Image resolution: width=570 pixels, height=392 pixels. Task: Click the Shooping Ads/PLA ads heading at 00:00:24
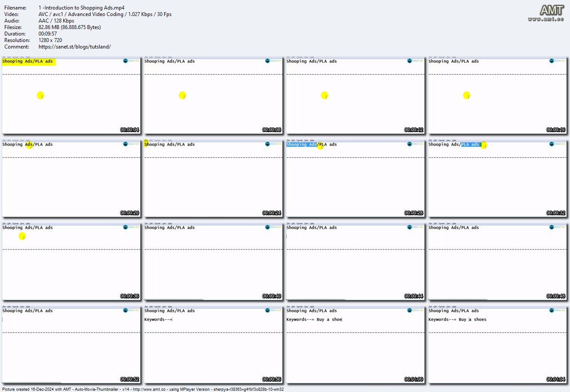tap(169, 145)
